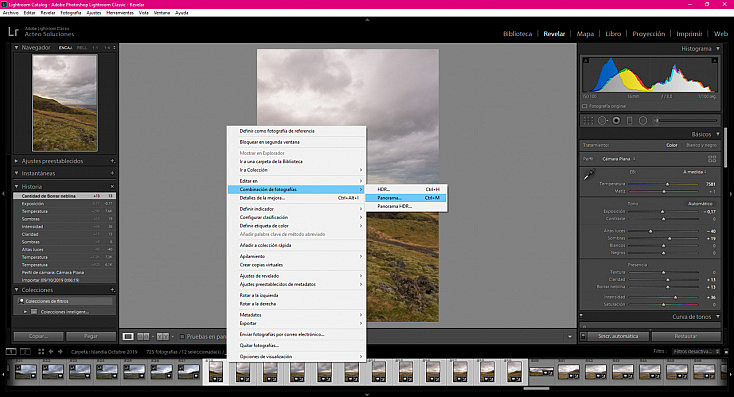Open the Filtros desactivados dropdown
This screenshot has height=397, width=734.
(695, 351)
